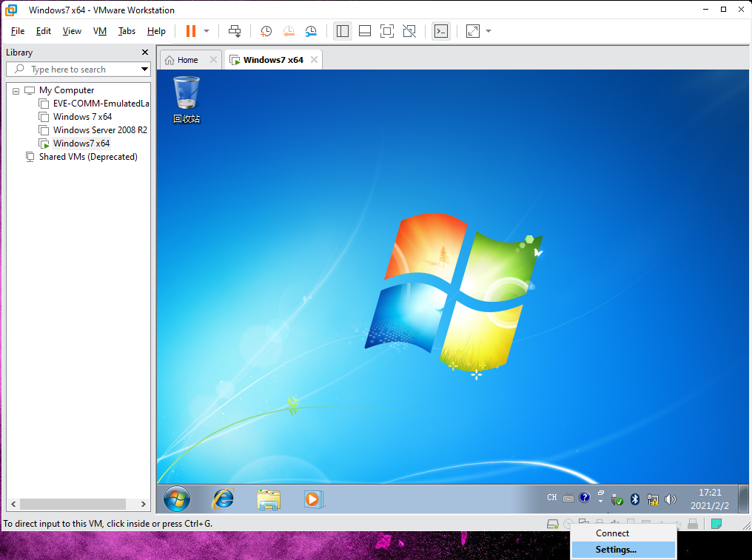Image resolution: width=752 pixels, height=560 pixels.
Task: Open the View menu
Action: click(72, 31)
